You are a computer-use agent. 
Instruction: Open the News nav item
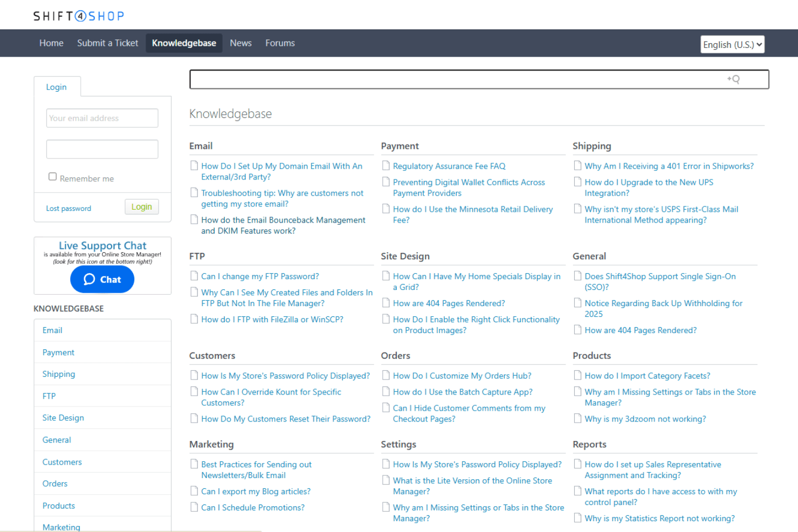(x=240, y=43)
